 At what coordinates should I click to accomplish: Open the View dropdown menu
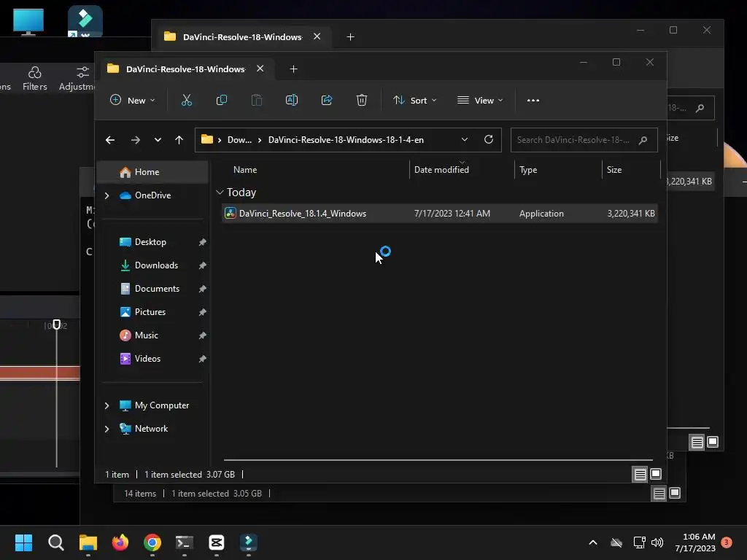click(480, 101)
